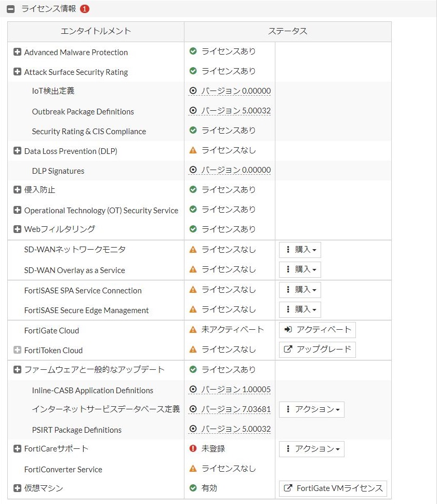437x504 pixels.
Task: Click the red 未登録 error icon
Action: [x=193, y=448]
